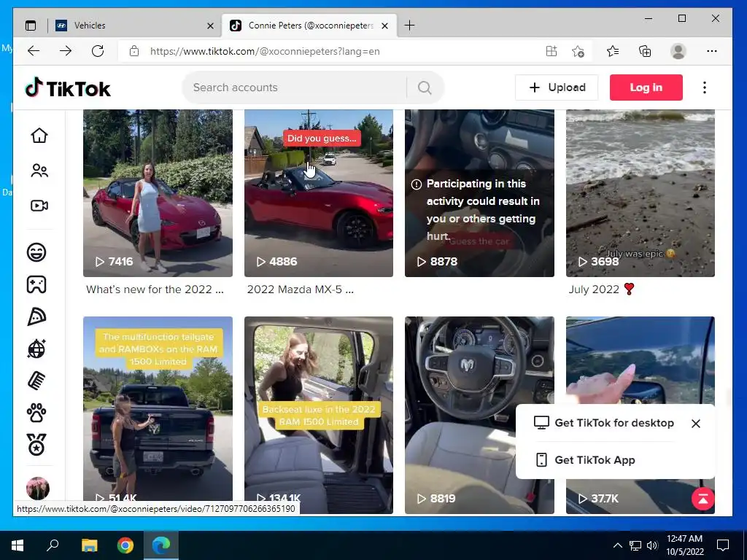Go forward in browser history

(x=66, y=51)
